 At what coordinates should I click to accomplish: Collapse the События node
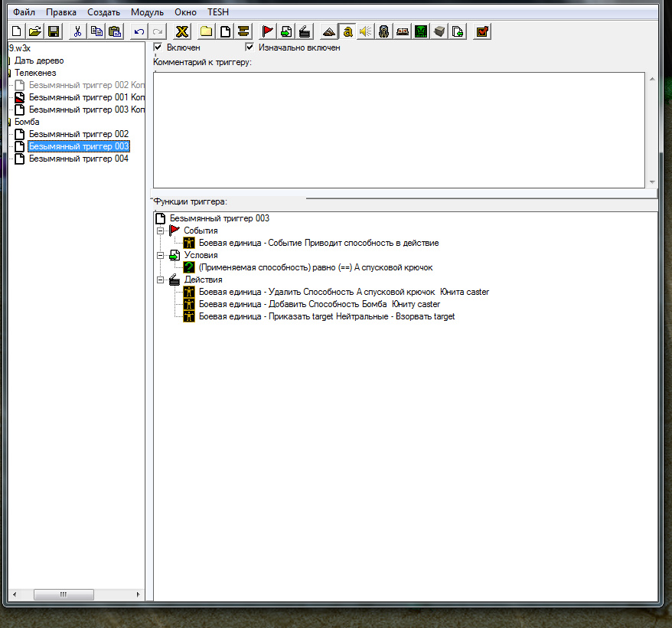(160, 231)
